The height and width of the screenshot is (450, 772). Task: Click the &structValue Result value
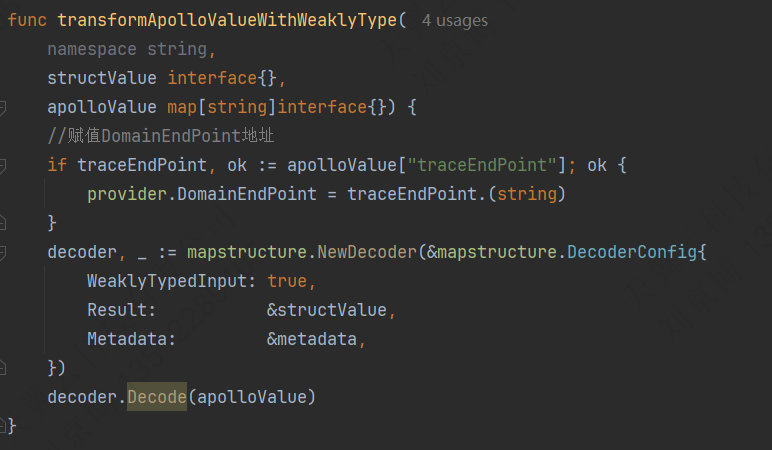(x=327, y=310)
